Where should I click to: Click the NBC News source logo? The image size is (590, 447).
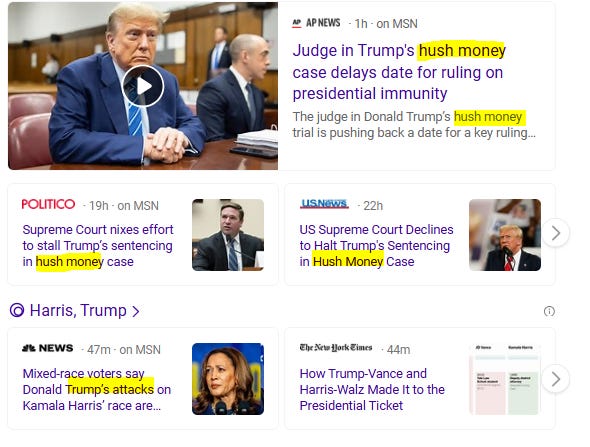click(47, 348)
